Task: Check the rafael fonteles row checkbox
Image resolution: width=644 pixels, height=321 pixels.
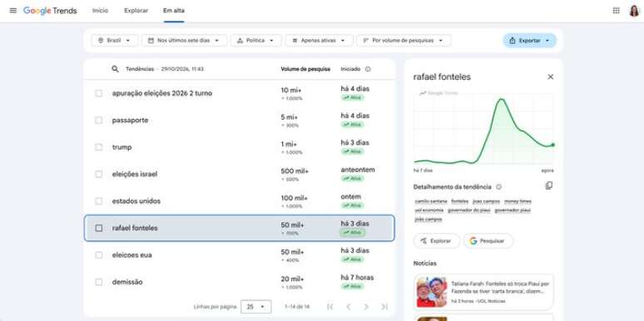Action: [x=98, y=228]
